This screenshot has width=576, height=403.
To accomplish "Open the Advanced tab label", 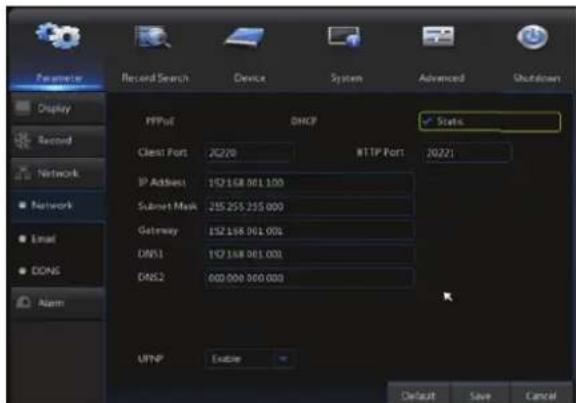I will click(x=442, y=78).
